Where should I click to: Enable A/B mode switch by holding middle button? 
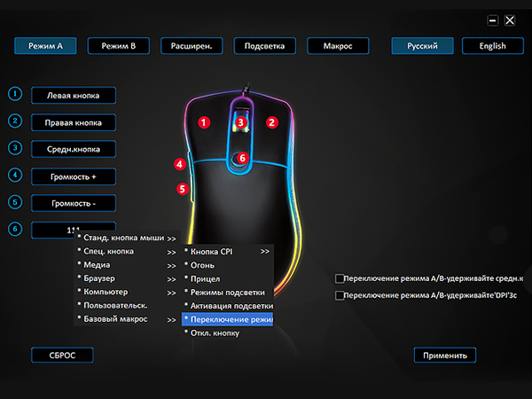click(340, 278)
